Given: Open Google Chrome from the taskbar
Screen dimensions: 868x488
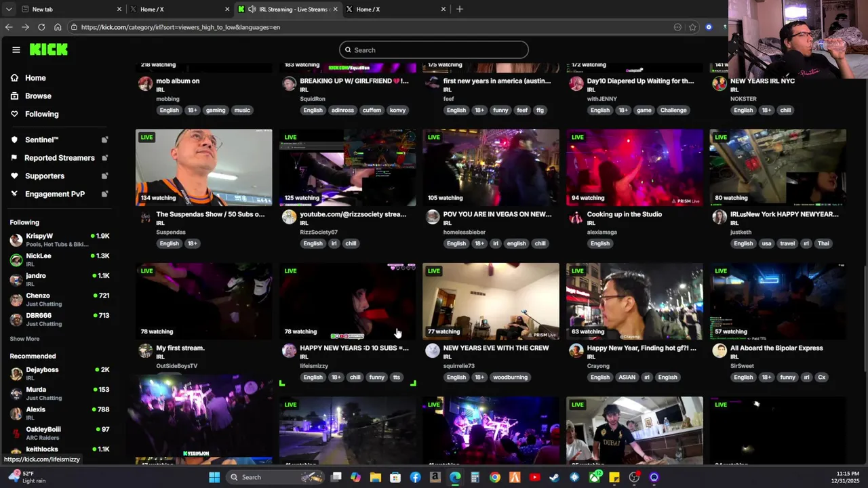Looking at the screenshot, I should [495, 477].
